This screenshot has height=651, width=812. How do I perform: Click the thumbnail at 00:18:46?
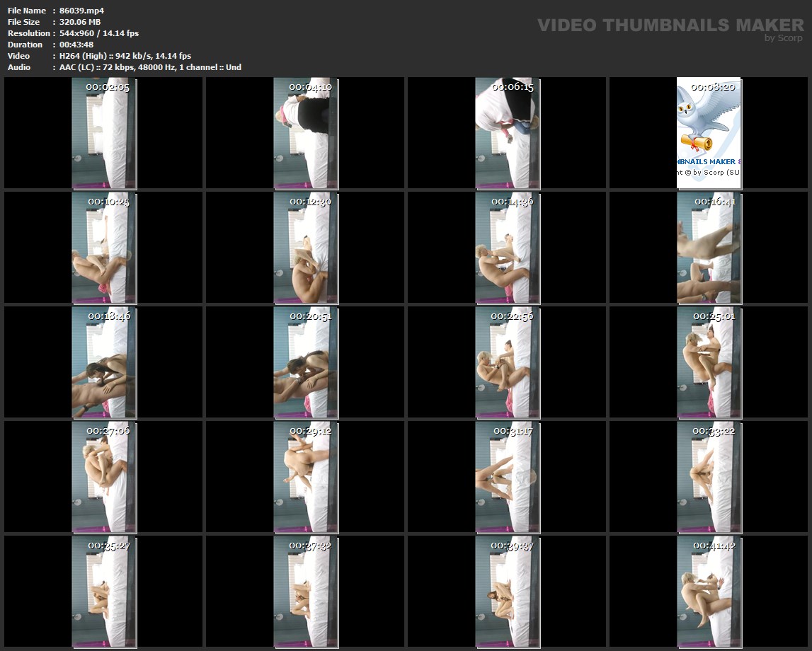[x=104, y=362]
